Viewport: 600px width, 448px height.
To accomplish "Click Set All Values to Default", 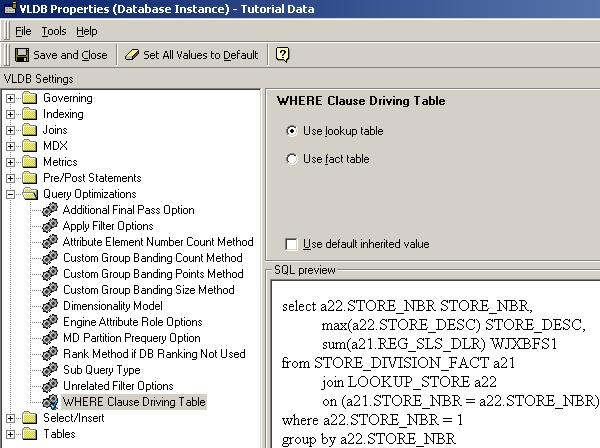I will (201, 55).
